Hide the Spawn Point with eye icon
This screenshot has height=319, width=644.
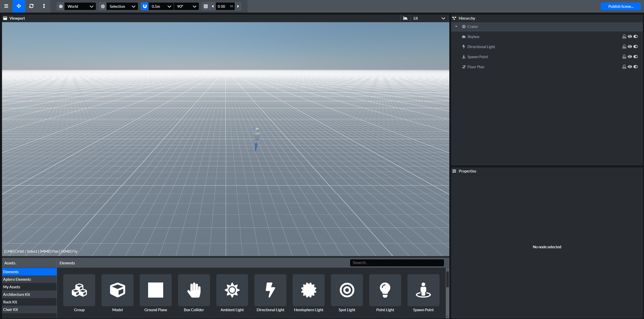point(630,57)
